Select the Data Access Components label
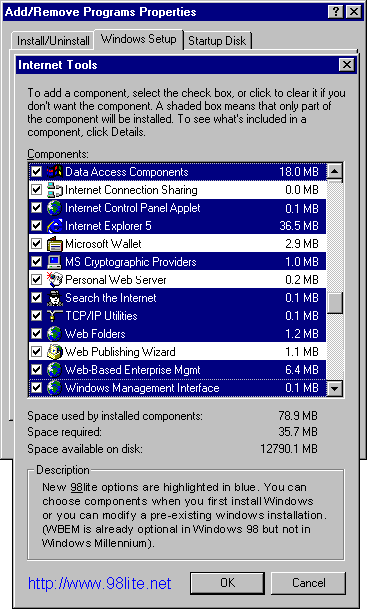367x609 pixels. [127, 172]
